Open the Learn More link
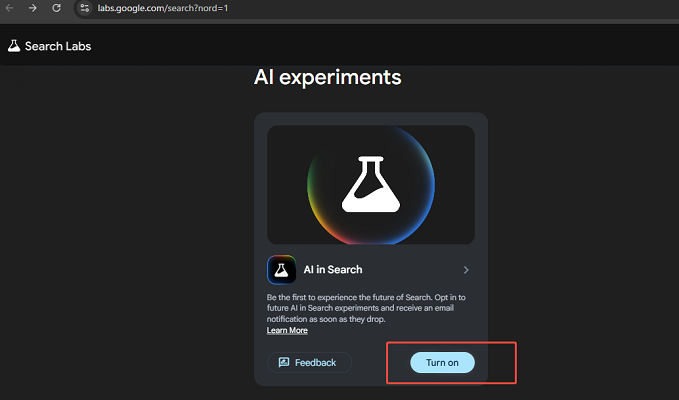This screenshot has height=400, width=679. (x=287, y=331)
